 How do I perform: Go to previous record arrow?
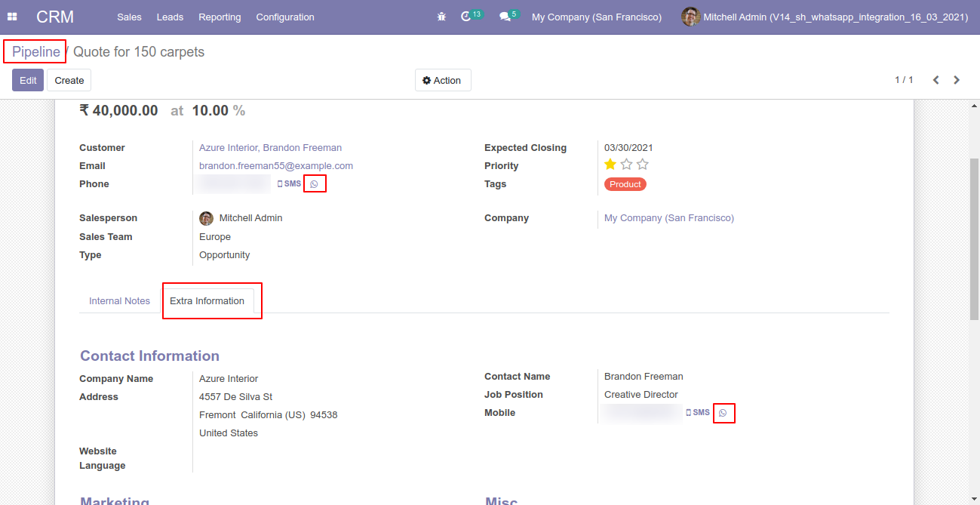pyautogui.click(x=935, y=80)
